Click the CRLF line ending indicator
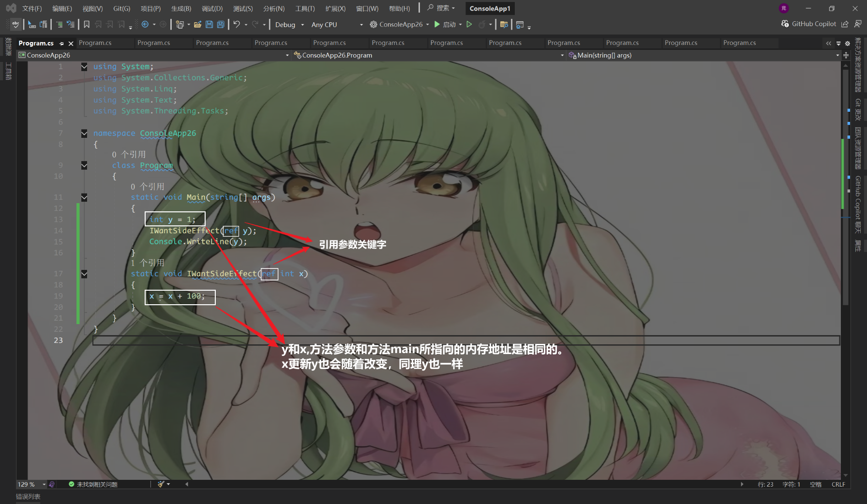The height and width of the screenshot is (504, 867). click(838, 484)
